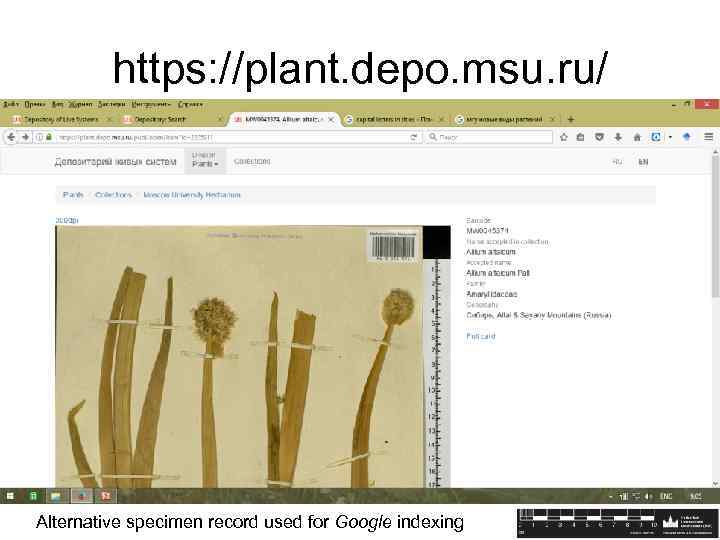Switch site language to EN

coord(643,162)
